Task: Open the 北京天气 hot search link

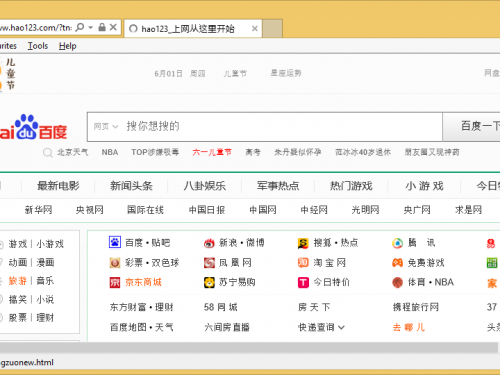Action: pos(73,152)
